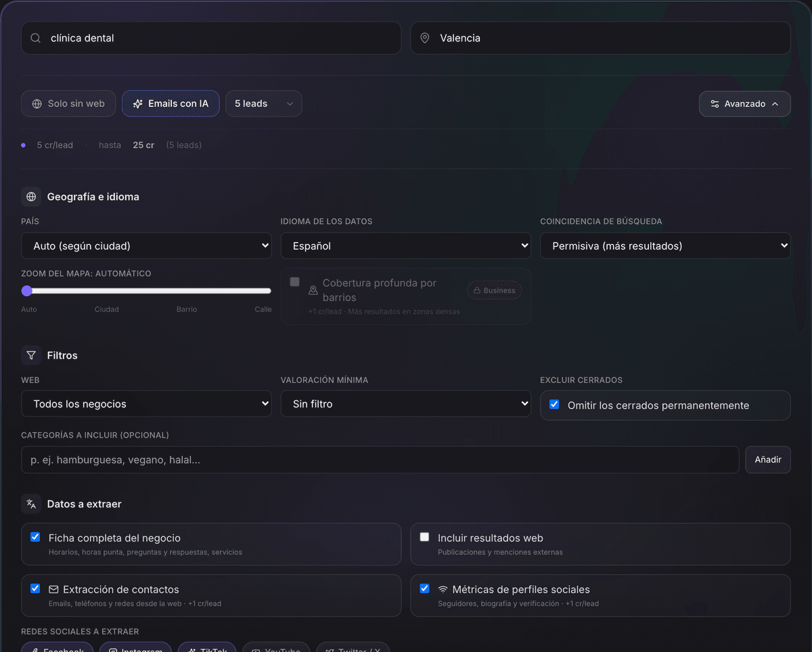Click the Redes sociales a extraer label
This screenshot has width=812, height=652.
point(80,632)
